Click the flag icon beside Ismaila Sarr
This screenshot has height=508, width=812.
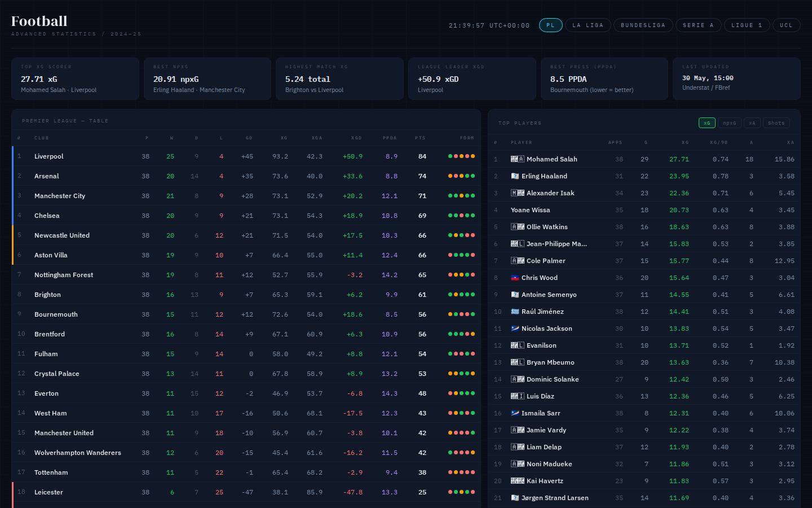tap(515, 413)
